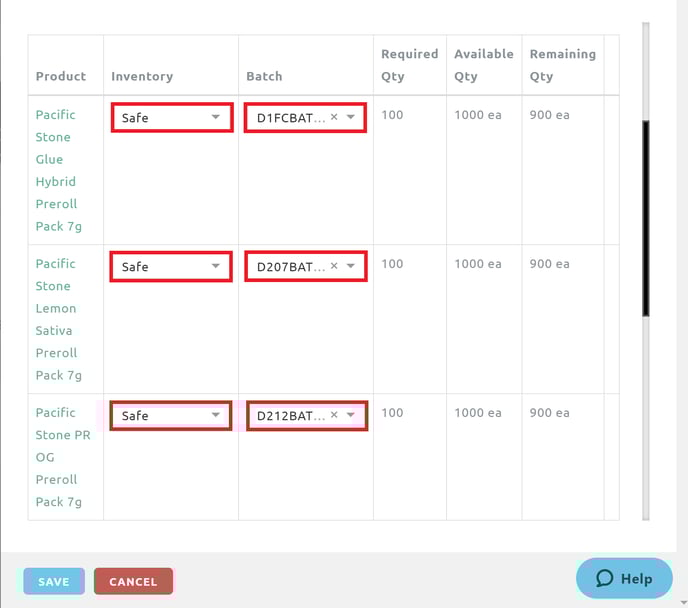Image resolution: width=688 pixels, height=608 pixels.
Task: Expand the D207BAT batch dropdown arrow
Action: [351, 266]
